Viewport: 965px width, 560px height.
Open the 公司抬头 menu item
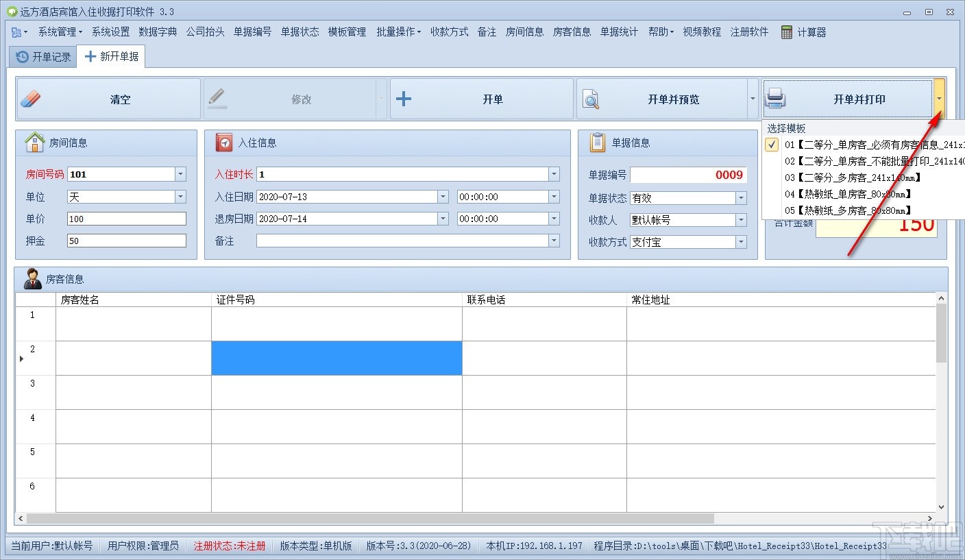point(205,32)
